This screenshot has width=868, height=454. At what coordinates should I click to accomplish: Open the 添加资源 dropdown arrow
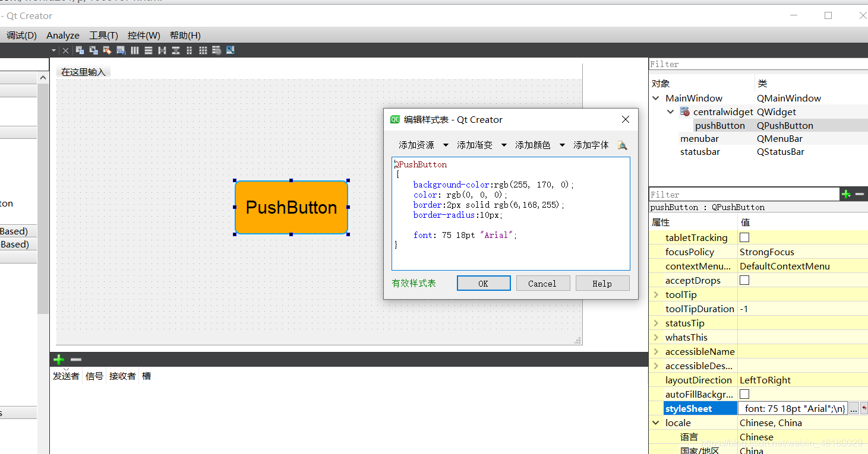446,145
